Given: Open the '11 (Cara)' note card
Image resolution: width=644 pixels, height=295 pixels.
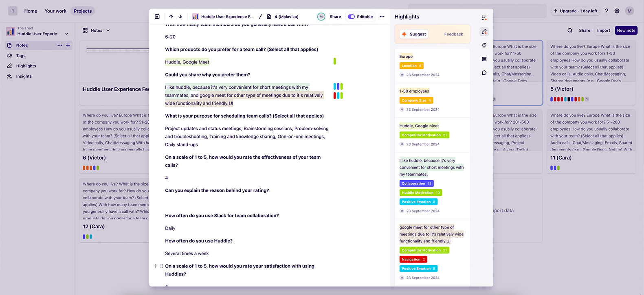Looking at the screenshot, I should tap(591, 141).
